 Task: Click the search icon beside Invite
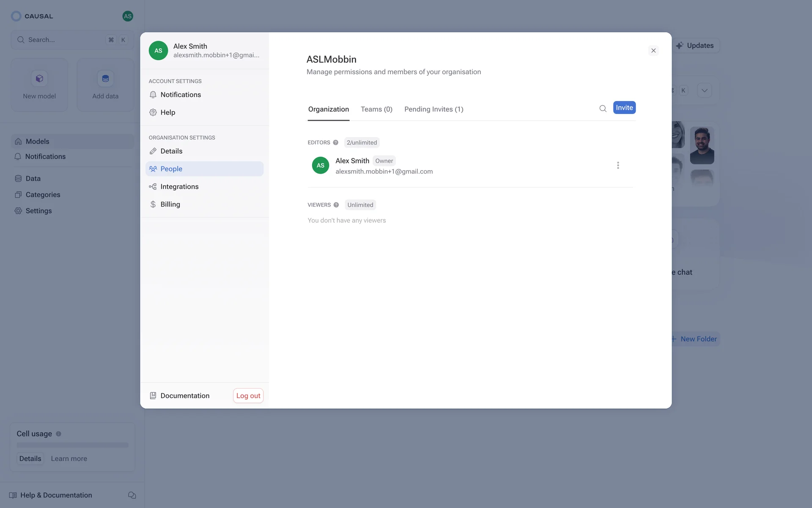(603, 108)
